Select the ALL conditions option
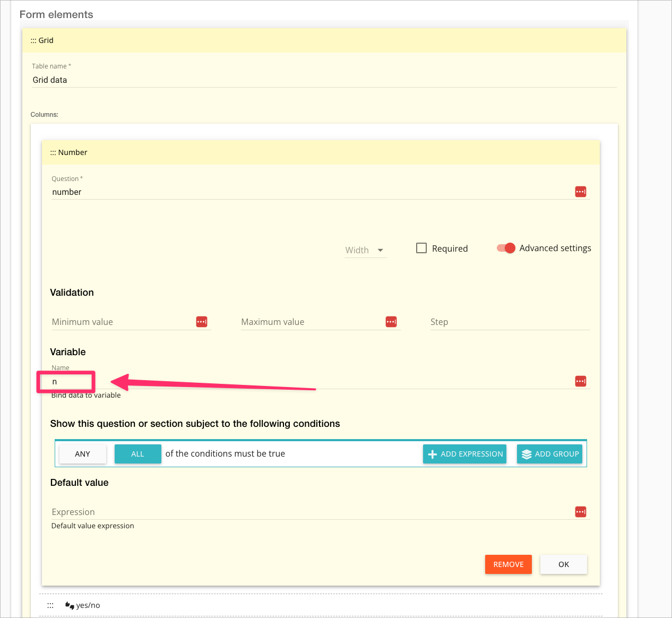 pyautogui.click(x=137, y=453)
